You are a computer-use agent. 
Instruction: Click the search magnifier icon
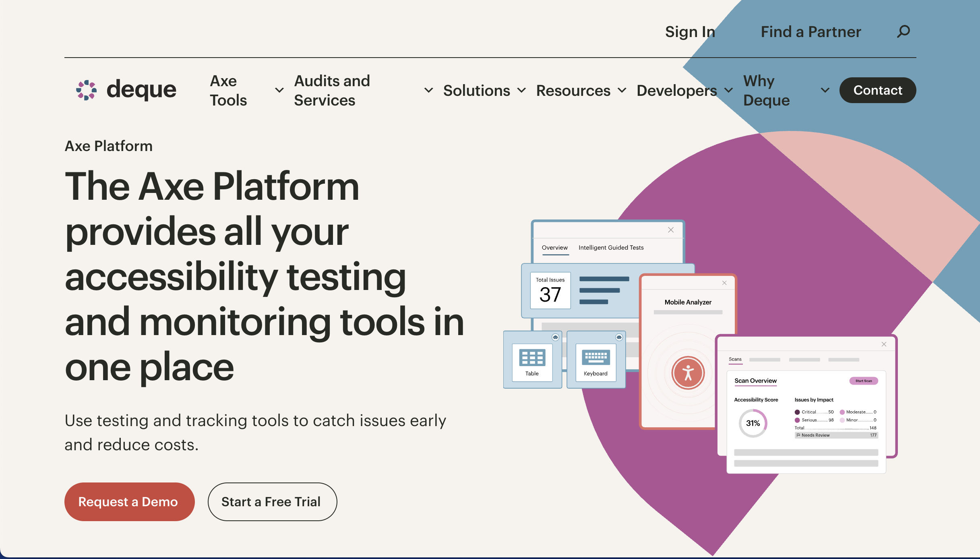pyautogui.click(x=903, y=31)
